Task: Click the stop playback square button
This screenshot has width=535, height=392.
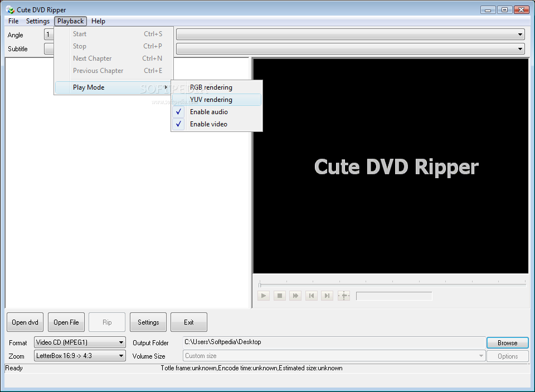Action: point(279,296)
